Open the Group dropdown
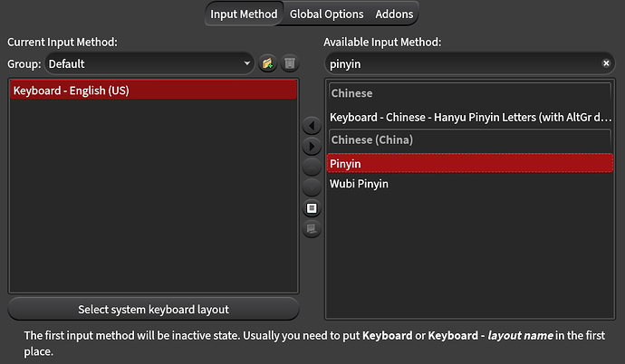Image resolution: width=625 pixels, height=364 pixels. click(x=149, y=64)
